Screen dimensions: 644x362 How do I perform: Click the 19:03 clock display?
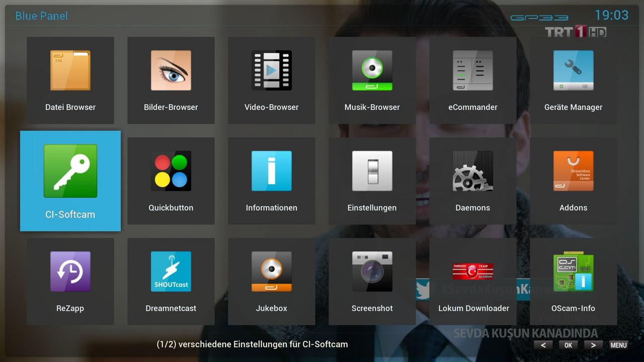pyautogui.click(x=612, y=15)
